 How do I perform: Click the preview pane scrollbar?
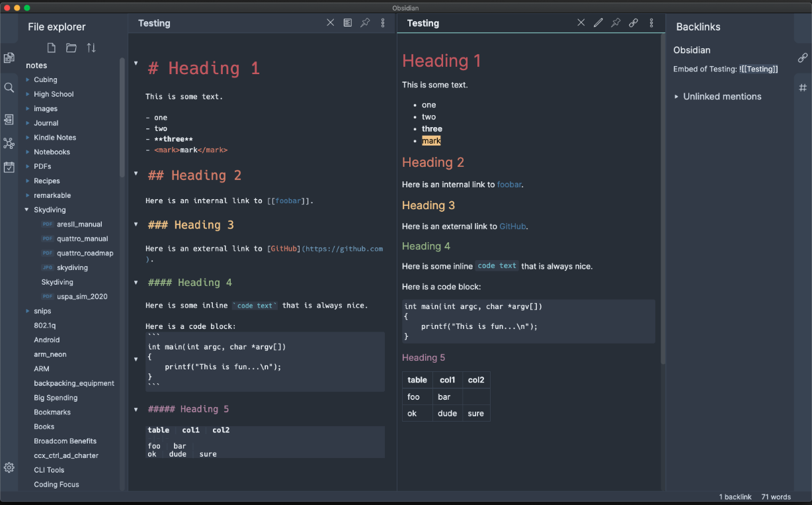pos(663,199)
